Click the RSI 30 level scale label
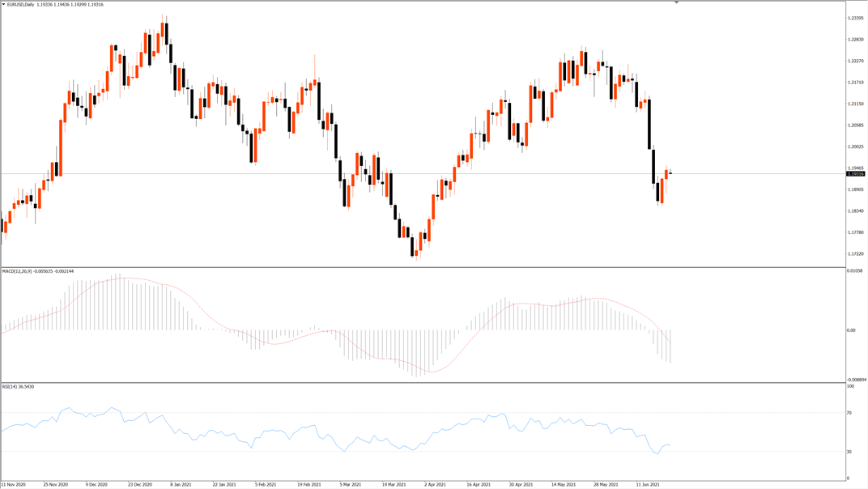Screen dimensions: 868x489 coord(849,452)
